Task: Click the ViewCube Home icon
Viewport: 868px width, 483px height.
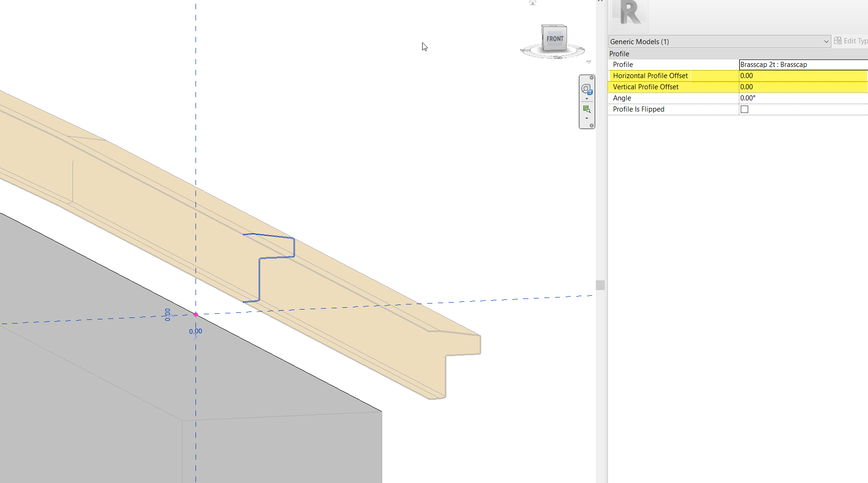Action: [532, 3]
